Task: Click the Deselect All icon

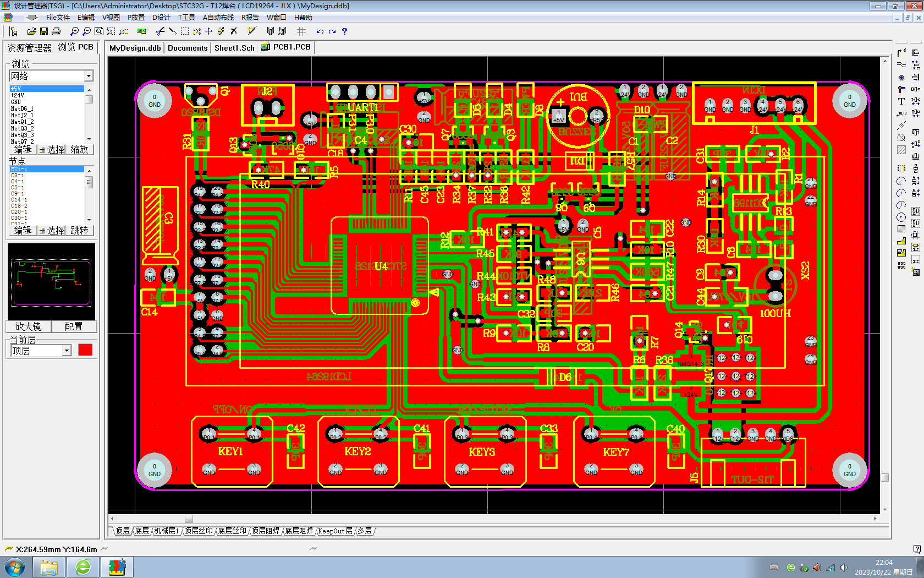Action: coord(197,31)
